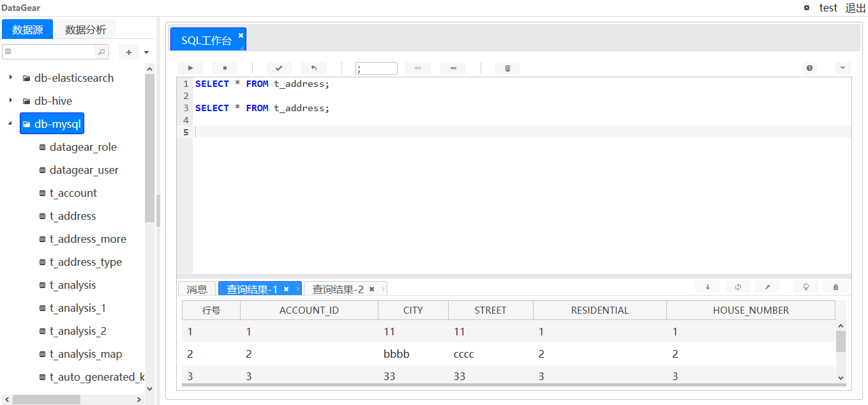Collapse the db-mysql tree node
The height and width of the screenshot is (405, 868).
[10, 123]
